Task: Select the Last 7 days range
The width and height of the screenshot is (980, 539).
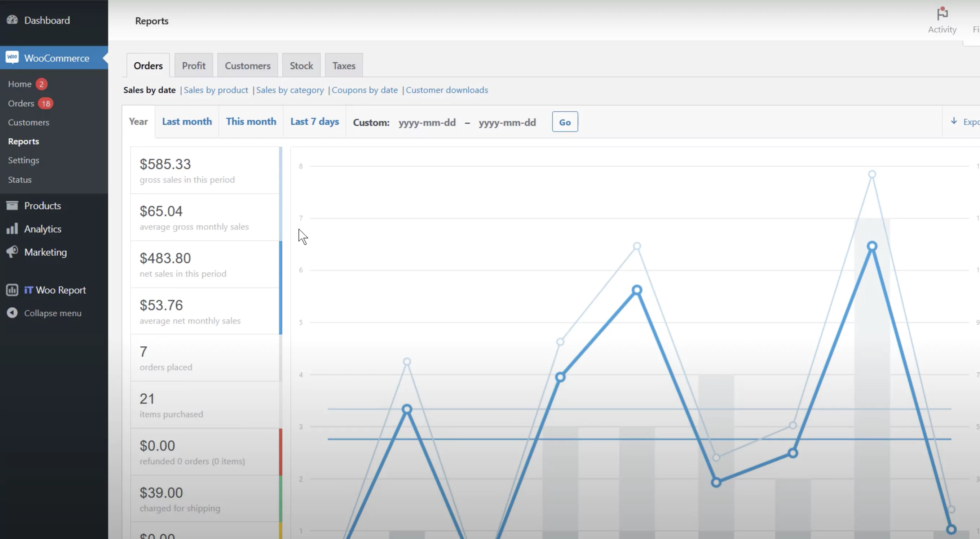Action: click(x=315, y=122)
